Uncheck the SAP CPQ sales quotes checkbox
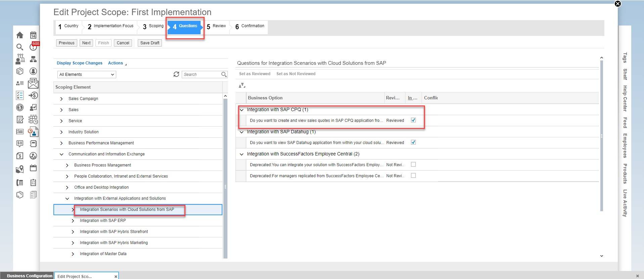Image resolution: width=644 pixels, height=279 pixels. pyautogui.click(x=413, y=120)
